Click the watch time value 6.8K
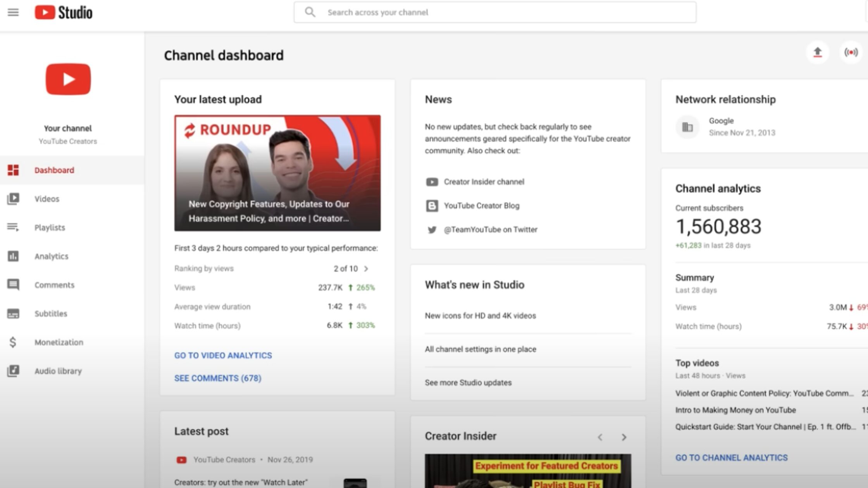This screenshot has width=868, height=488. tap(334, 325)
